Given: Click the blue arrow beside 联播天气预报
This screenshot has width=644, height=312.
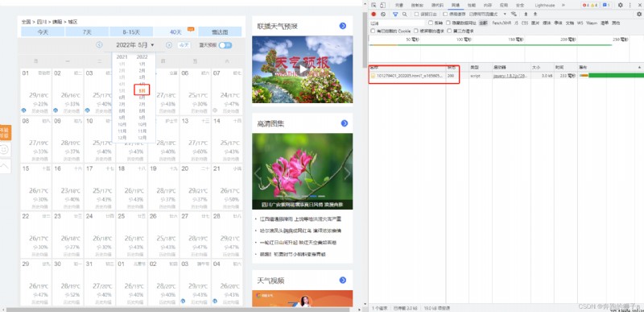Looking at the screenshot, I should pyautogui.click(x=343, y=26).
